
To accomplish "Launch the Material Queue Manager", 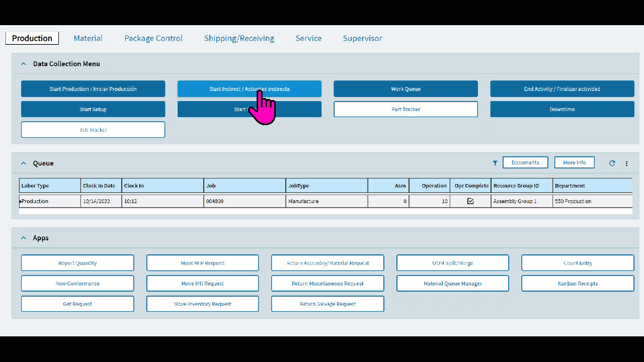I will point(452,283).
